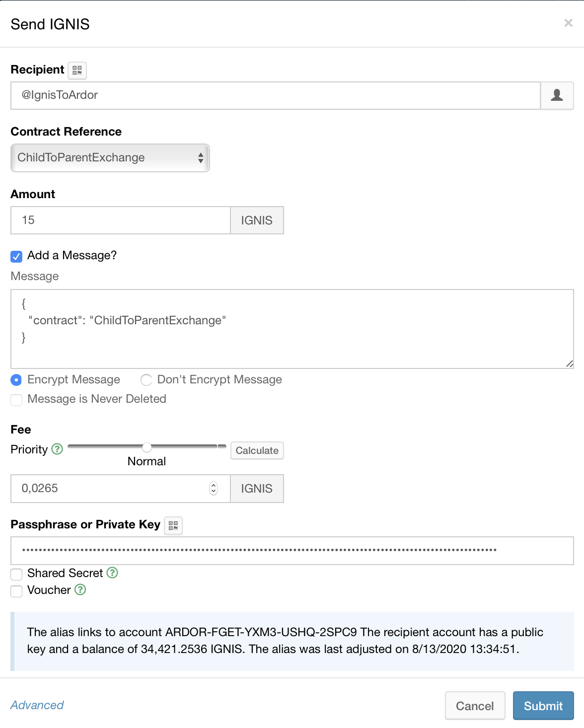This screenshot has height=728, width=584.
Task: Click the QR scan icon beside Passphrase label
Action: pyautogui.click(x=173, y=525)
